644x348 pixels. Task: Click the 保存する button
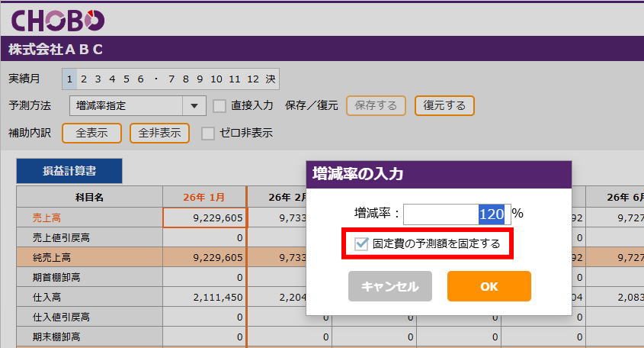(376, 105)
